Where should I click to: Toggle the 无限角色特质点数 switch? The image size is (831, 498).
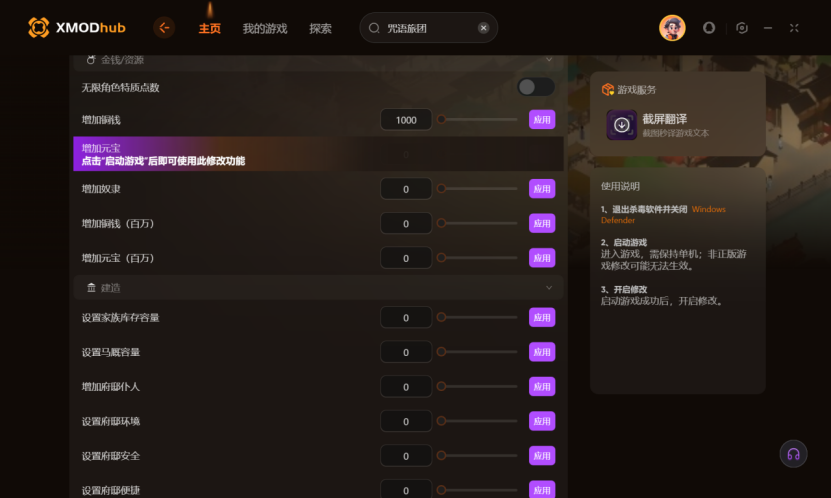(536, 87)
